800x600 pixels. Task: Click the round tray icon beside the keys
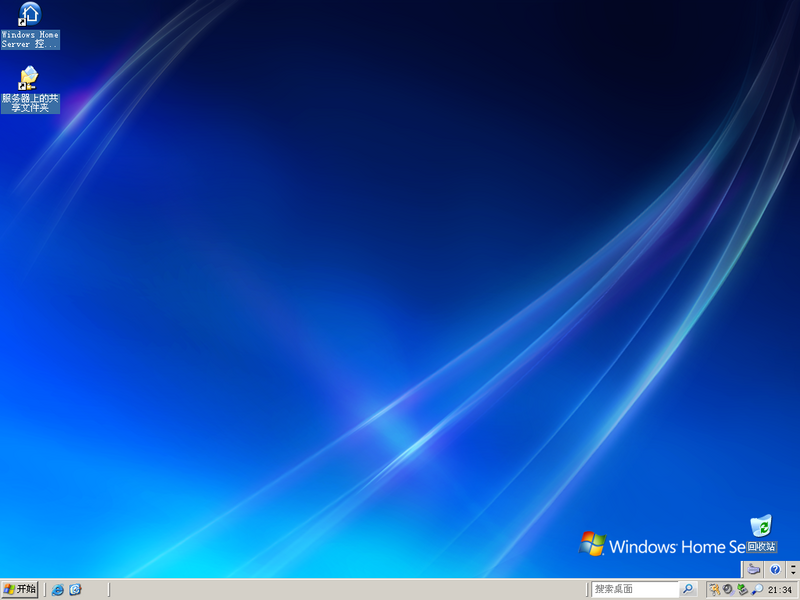pyautogui.click(x=728, y=589)
